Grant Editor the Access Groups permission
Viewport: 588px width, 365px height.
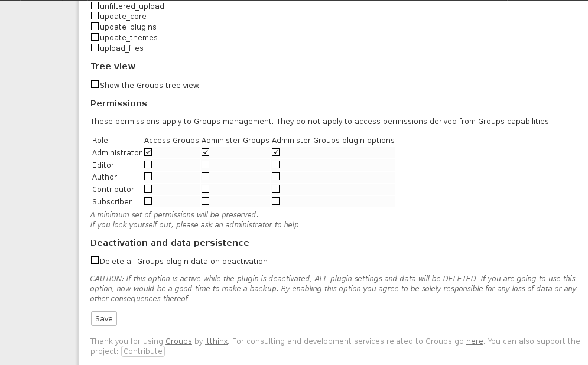148,165
